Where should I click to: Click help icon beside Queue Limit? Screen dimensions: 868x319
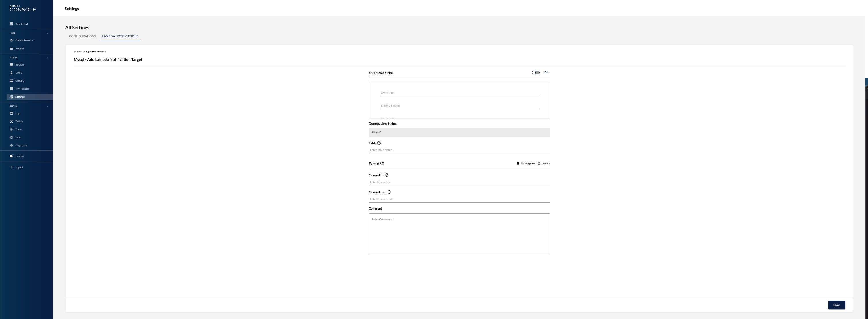(389, 192)
